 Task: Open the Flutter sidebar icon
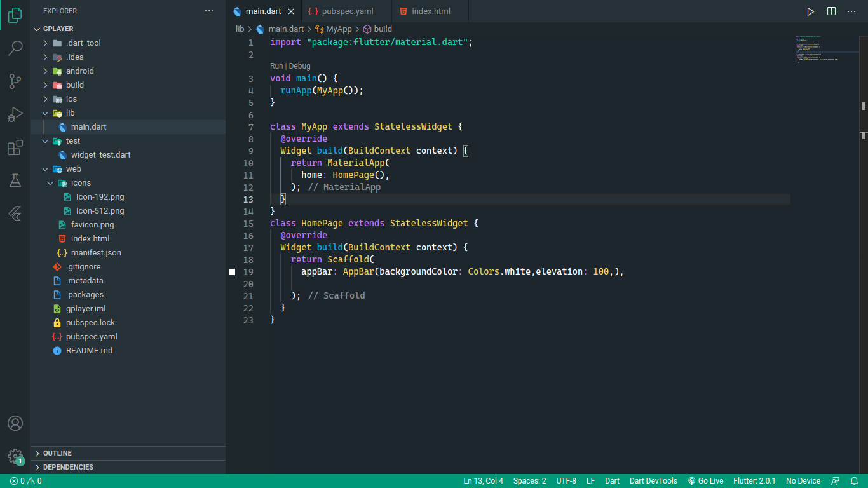click(15, 213)
